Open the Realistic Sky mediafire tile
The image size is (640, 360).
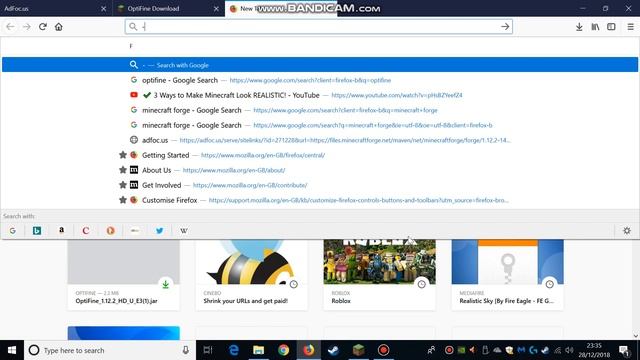pos(507,275)
